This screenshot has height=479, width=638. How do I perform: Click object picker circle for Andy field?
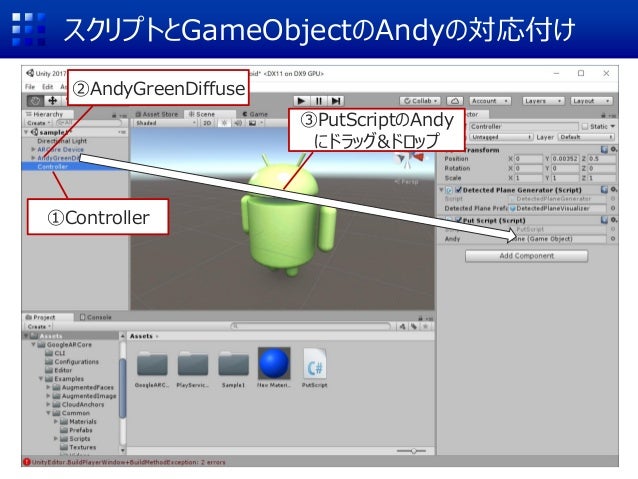613,239
